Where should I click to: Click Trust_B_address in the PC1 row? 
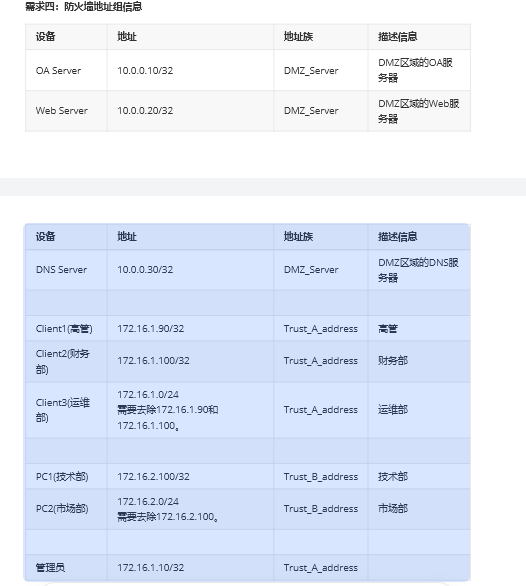pyautogui.click(x=320, y=476)
